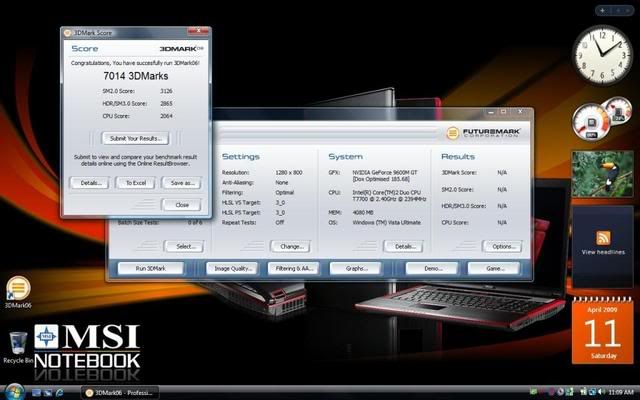Open Graphs button in main window
Viewport: 640px width, 400px height.
[x=356, y=269]
